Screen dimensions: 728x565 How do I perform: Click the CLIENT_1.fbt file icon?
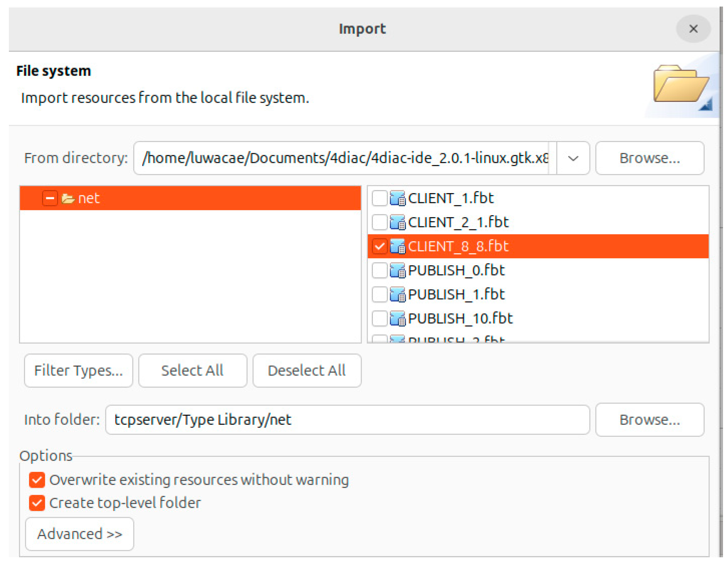[397, 198]
